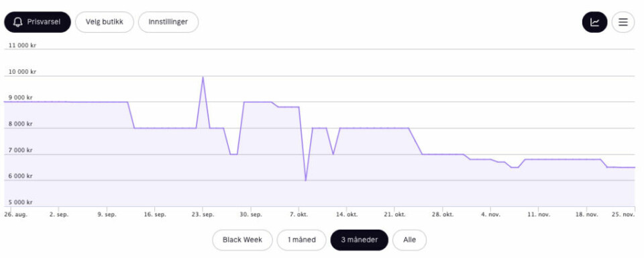The image size is (644, 258).
Task: Click the 10 000 kr peak on 23. sep.
Action: pyautogui.click(x=203, y=77)
